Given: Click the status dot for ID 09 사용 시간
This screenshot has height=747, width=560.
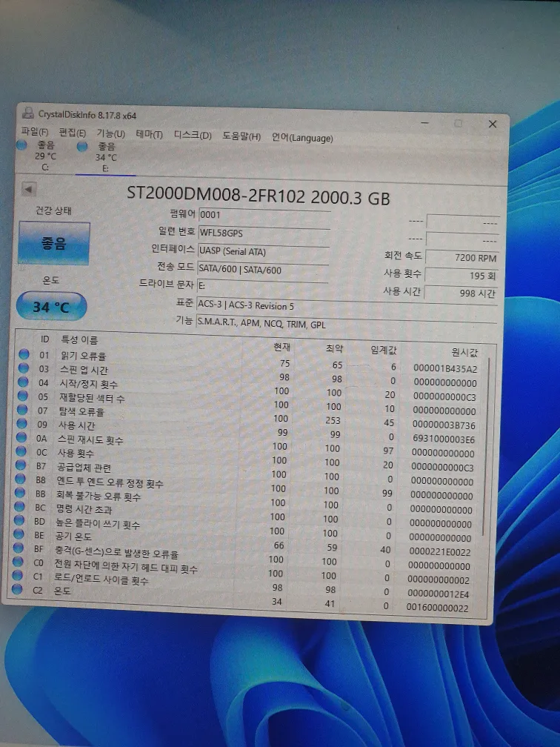Looking at the screenshot, I should coord(21,423).
